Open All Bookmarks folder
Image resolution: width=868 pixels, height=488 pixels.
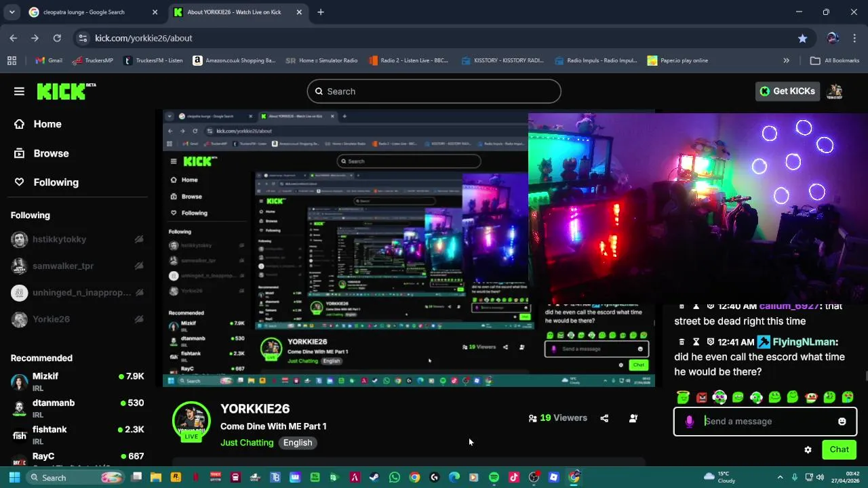[x=835, y=60]
